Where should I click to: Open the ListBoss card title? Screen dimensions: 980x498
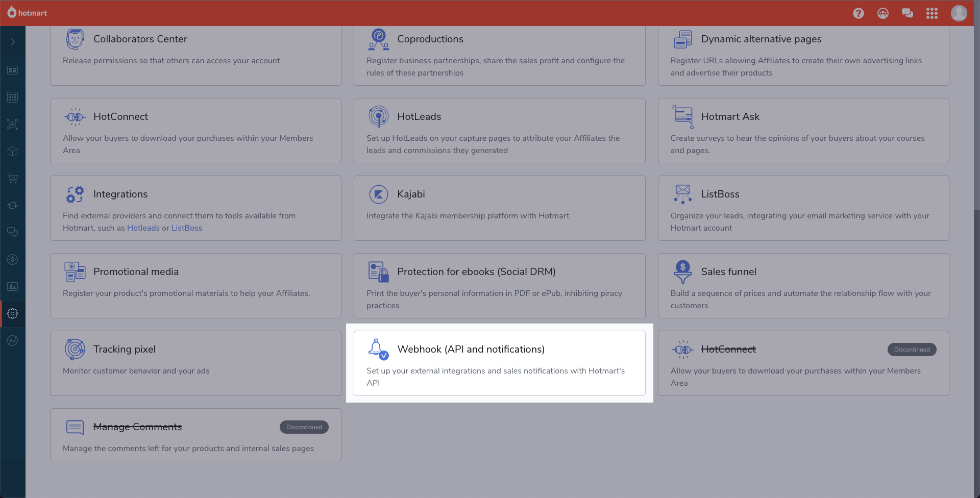[x=720, y=194]
